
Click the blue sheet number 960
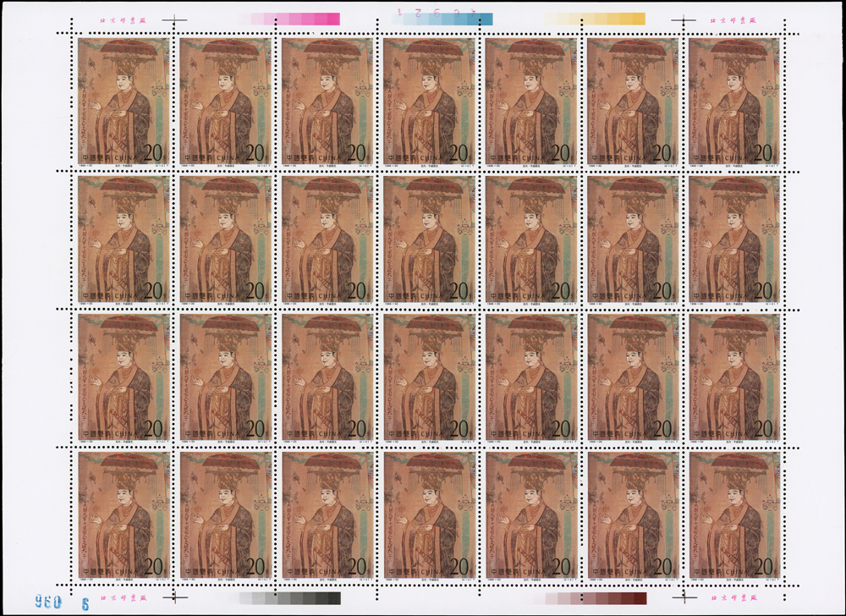tap(48, 602)
